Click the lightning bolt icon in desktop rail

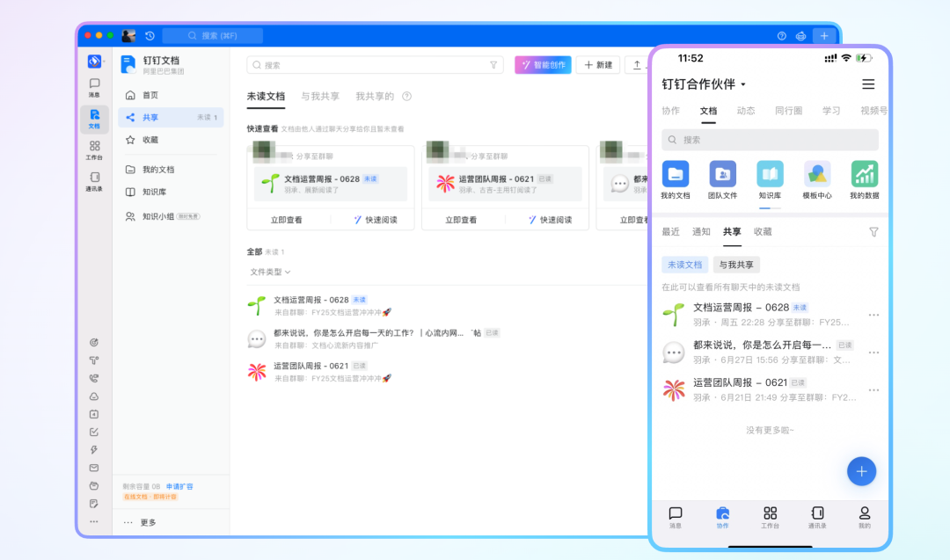tap(94, 450)
